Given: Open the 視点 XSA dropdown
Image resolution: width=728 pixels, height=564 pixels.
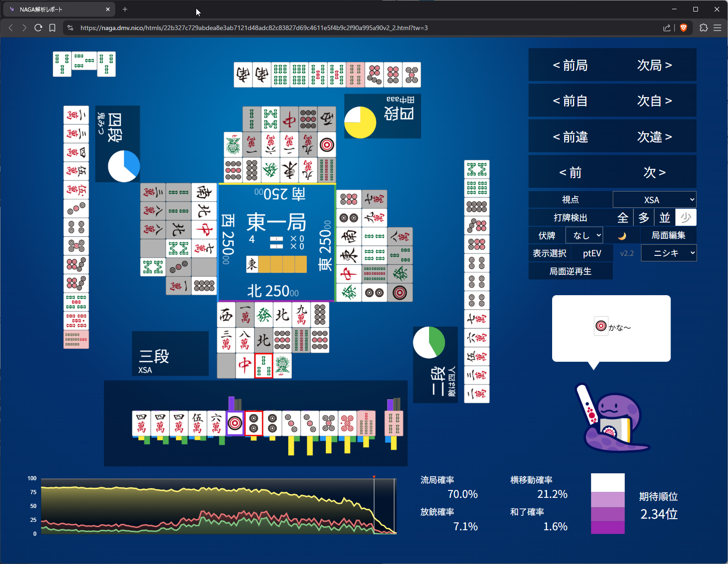Looking at the screenshot, I should pyautogui.click(x=654, y=200).
